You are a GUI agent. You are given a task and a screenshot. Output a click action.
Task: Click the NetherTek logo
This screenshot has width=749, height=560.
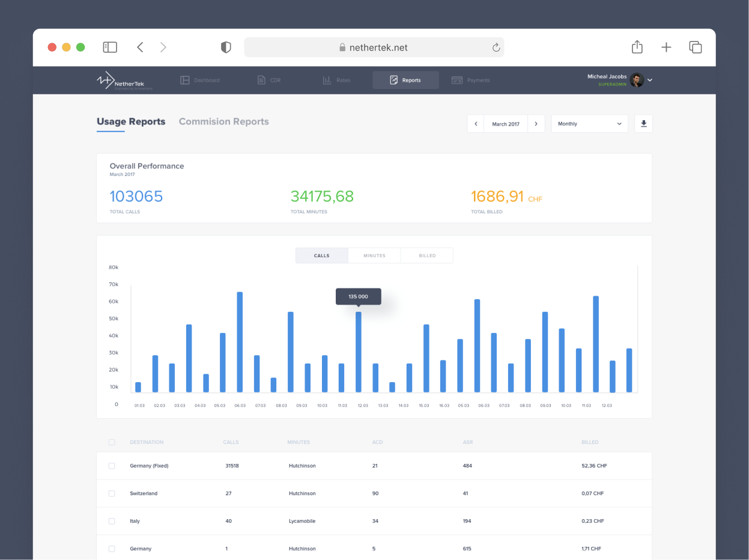tap(124, 81)
